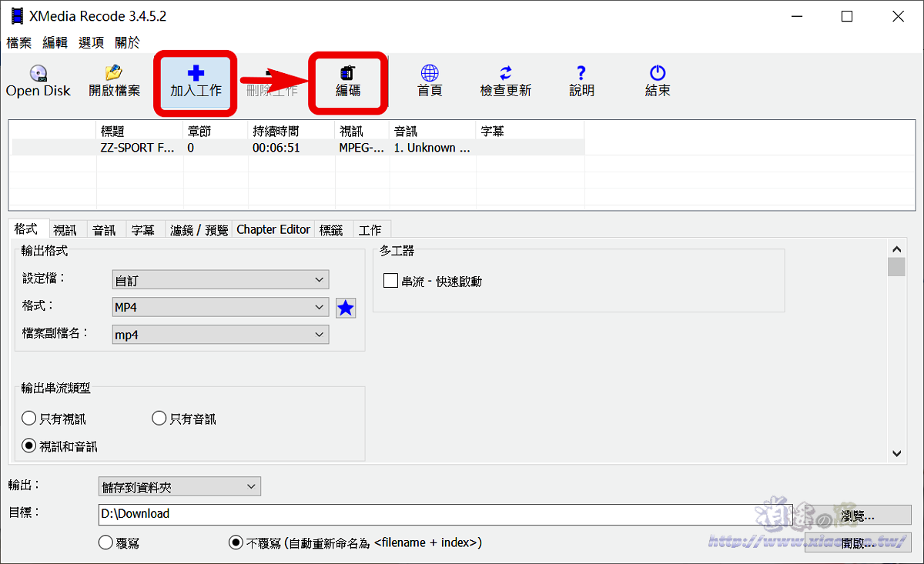Open the 選項 menu

coord(91,43)
